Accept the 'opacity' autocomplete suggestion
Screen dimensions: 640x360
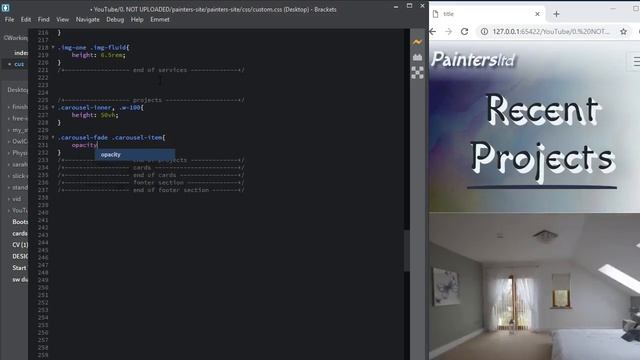point(135,155)
